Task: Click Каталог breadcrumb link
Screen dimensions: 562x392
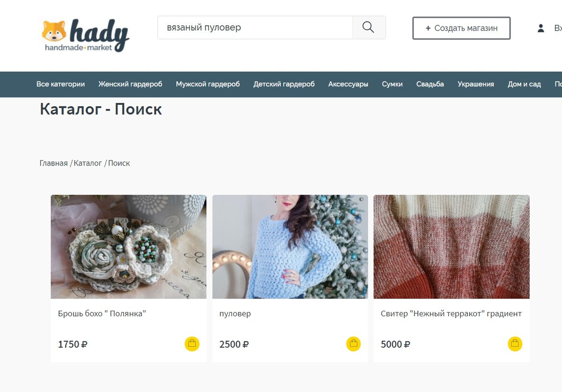Action: tap(88, 163)
